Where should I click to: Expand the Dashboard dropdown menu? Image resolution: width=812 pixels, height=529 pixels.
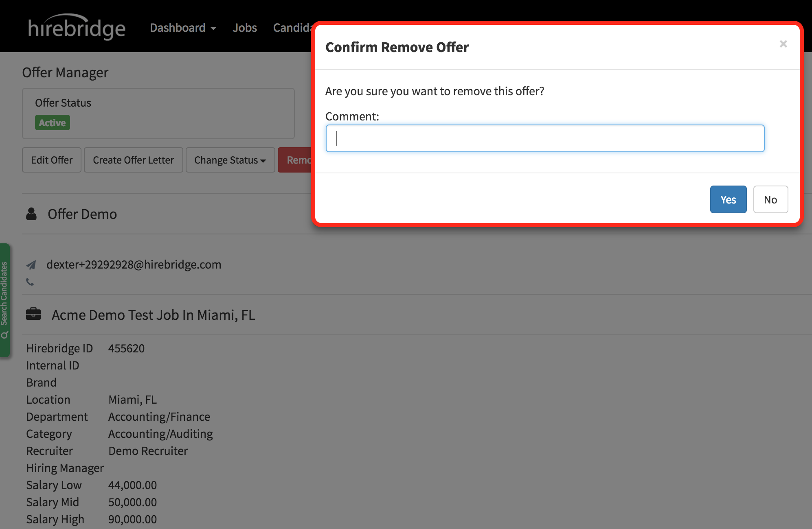183,28
